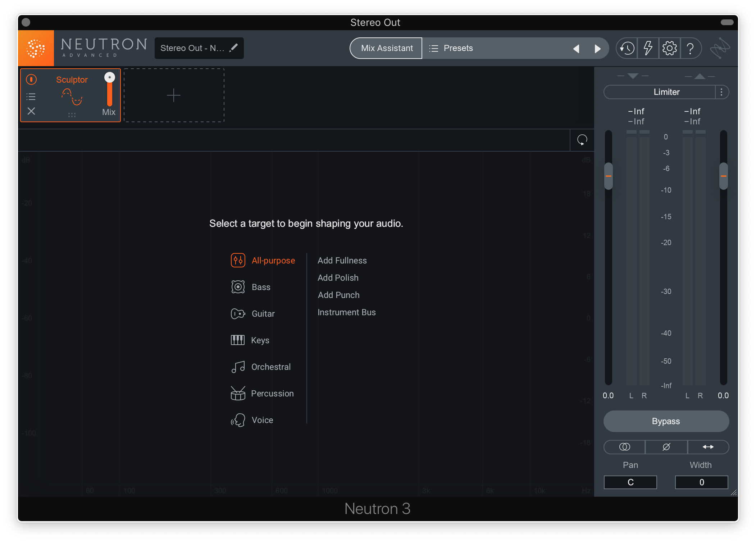Select the Guitar category icon

pyautogui.click(x=238, y=313)
